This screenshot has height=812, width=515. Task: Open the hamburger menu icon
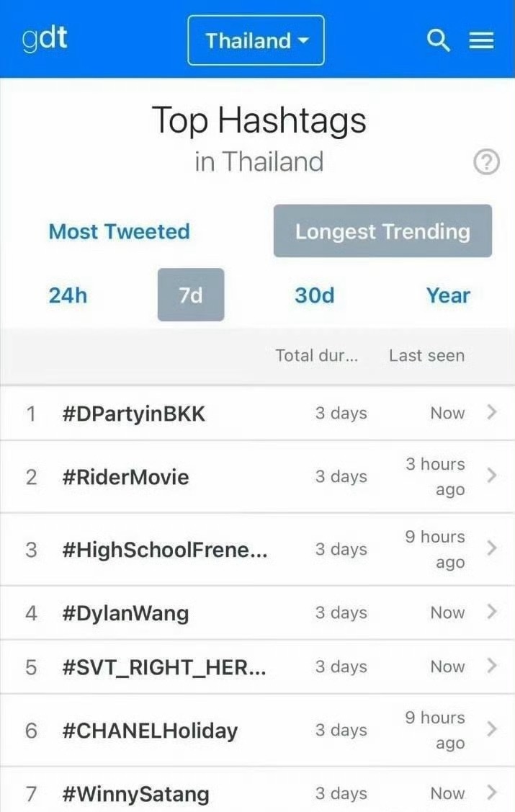point(481,40)
